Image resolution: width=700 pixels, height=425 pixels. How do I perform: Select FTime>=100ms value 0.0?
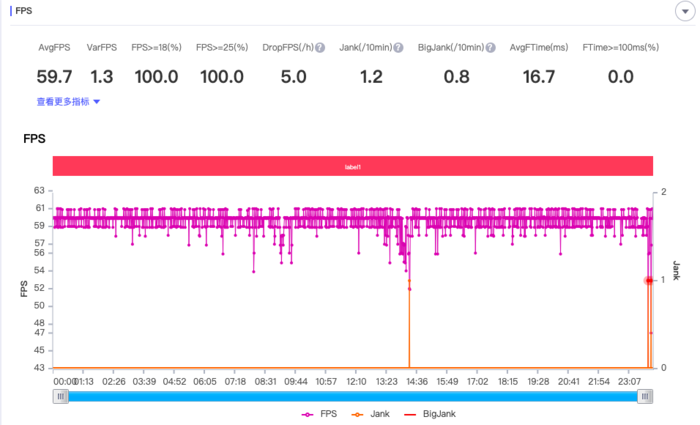[x=621, y=77]
